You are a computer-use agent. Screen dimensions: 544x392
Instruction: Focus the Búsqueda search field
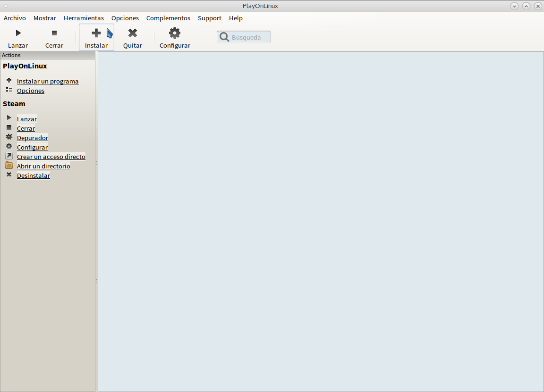[x=244, y=37]
